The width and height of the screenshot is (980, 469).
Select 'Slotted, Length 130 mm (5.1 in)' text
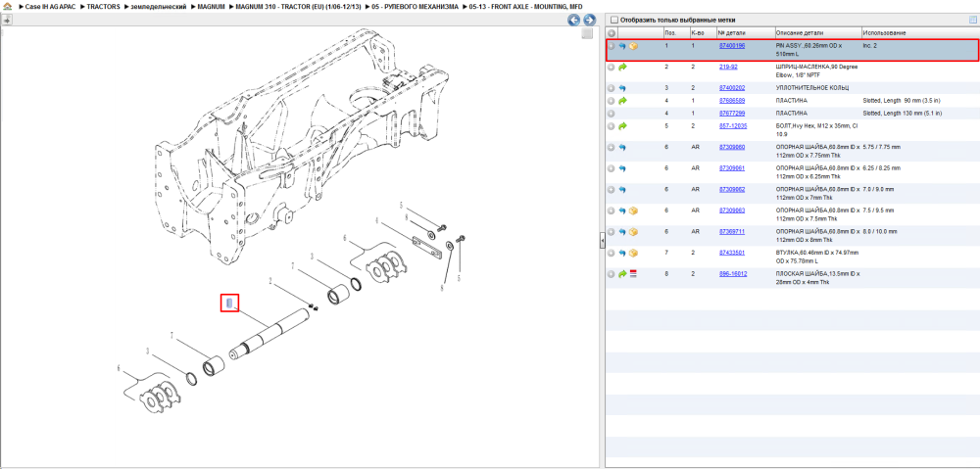(x=903, y=114)
